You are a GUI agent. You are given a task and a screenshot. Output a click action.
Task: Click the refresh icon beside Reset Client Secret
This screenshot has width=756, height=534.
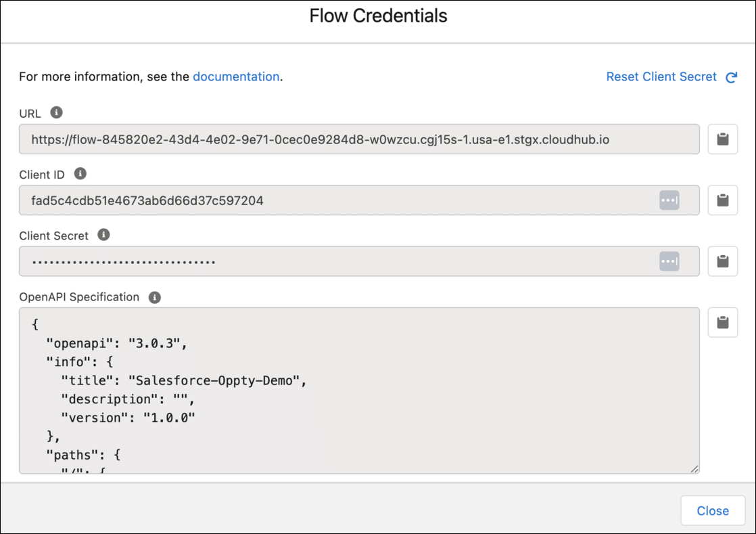click(x=732, y=77)
